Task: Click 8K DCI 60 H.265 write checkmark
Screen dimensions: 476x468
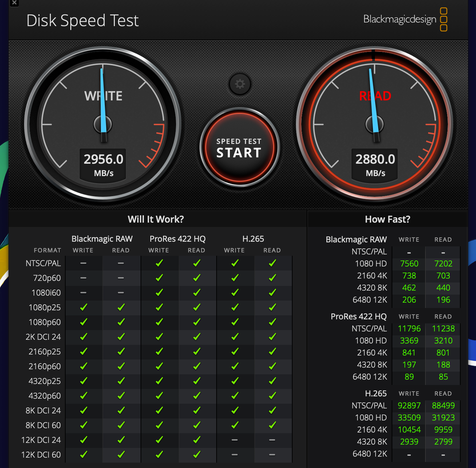Action: coord(235,425)
